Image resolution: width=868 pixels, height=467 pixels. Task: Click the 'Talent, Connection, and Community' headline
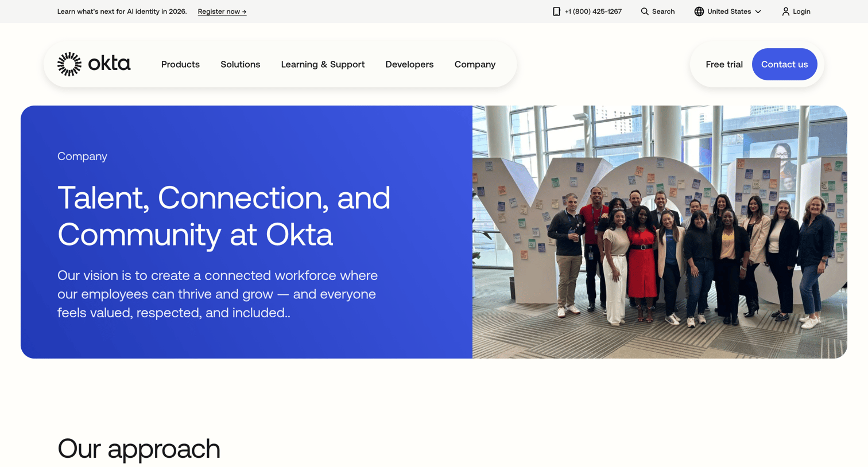224,216
